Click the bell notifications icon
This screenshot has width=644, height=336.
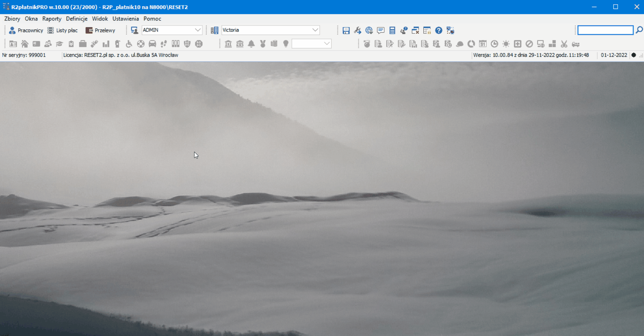pyautogui.click(x=251, y=44)
